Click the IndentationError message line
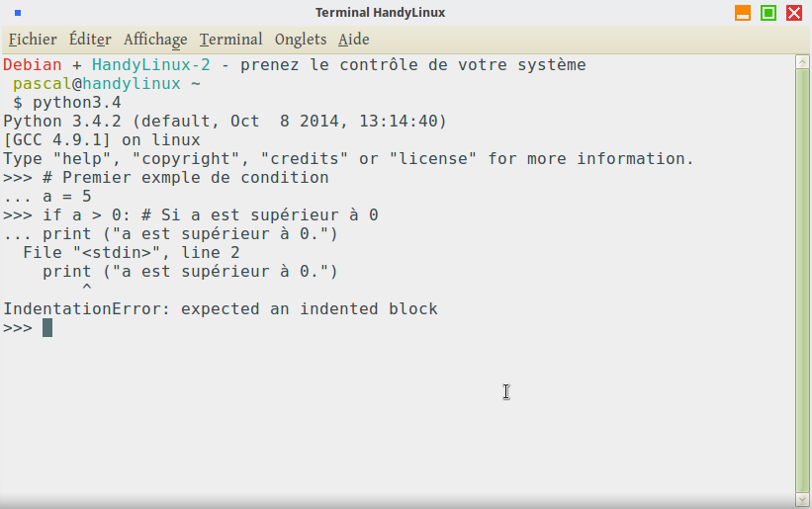812x509 pixels. [221, 309]
